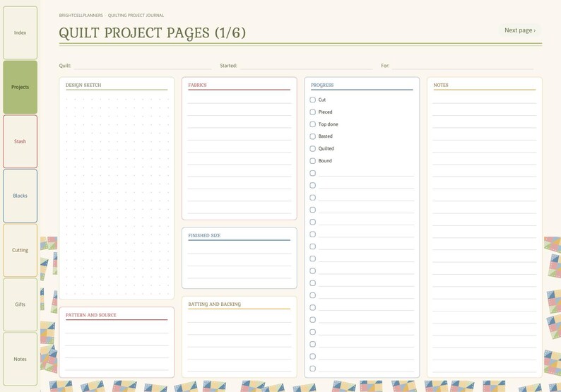Open the Cutting tab
Screen dimensions: 561x392
(x=20, y=250)
